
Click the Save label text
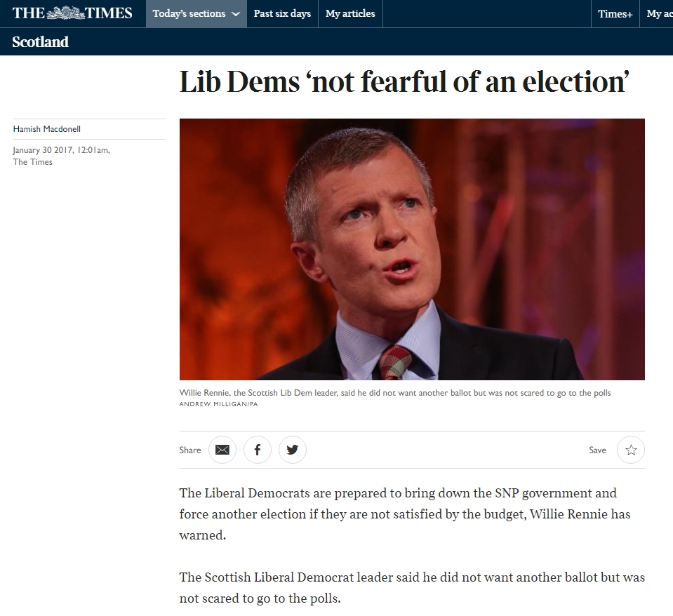click(x=597, y=450)
